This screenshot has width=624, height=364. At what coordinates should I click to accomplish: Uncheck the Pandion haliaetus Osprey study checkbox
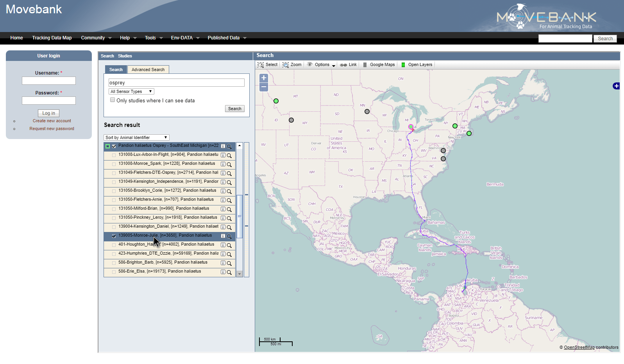pyautogui.click(x=114, y=146)
